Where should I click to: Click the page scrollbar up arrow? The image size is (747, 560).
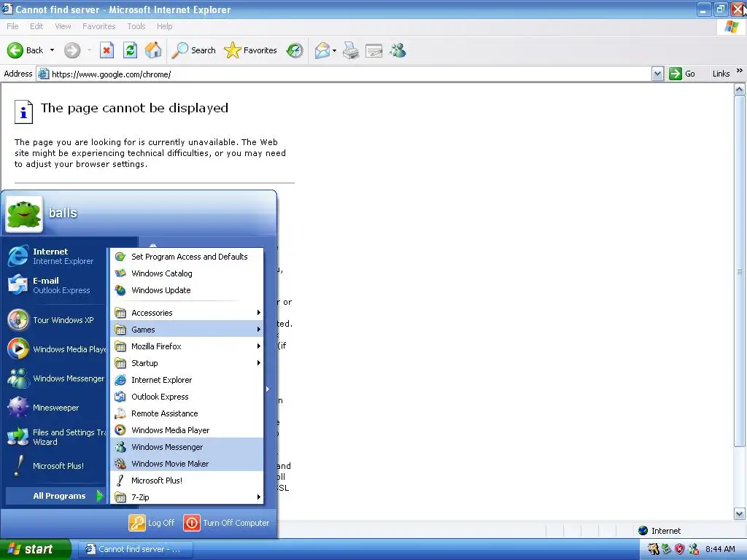click(740, 90)
